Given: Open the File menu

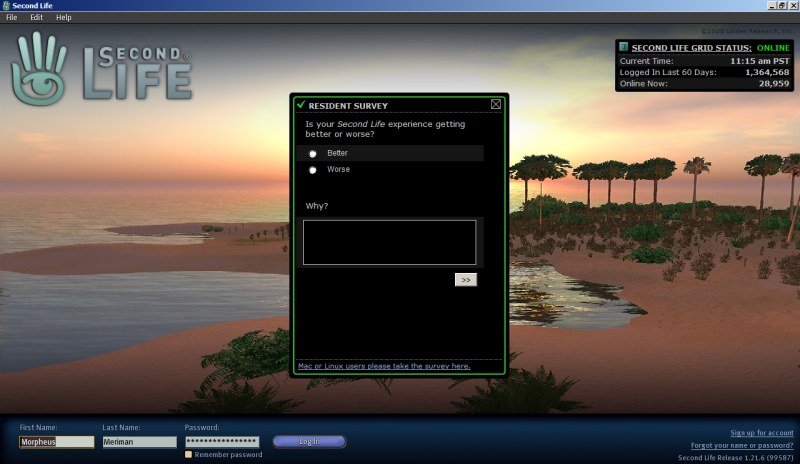Looking at the screenshot, I should pyautogui.click(x=12, y=17).
